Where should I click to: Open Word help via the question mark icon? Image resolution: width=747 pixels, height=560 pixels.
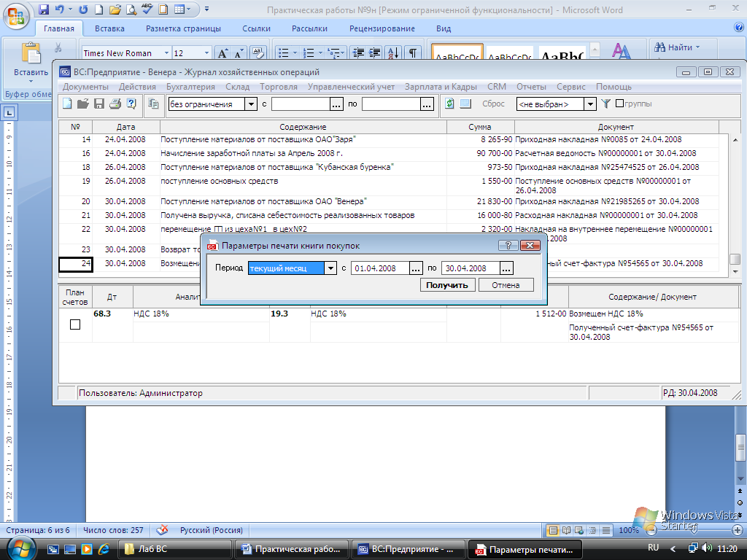click(739, 28)
